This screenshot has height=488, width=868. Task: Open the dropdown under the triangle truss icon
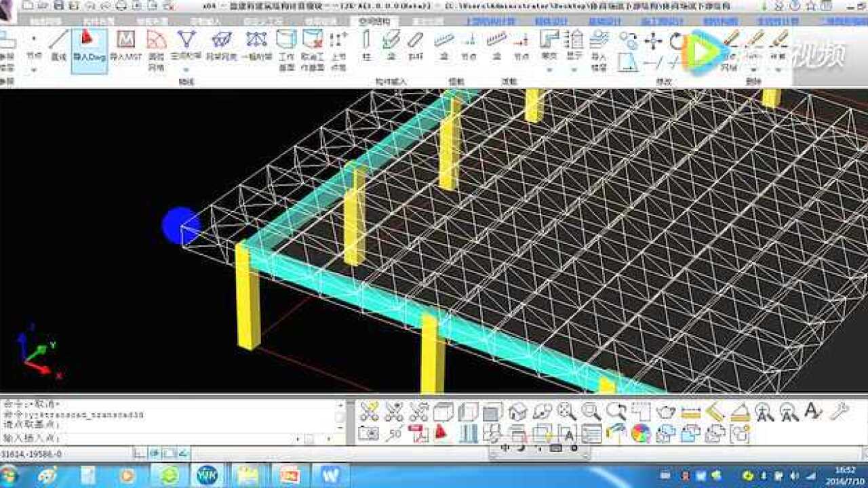(x=185, y=68)
